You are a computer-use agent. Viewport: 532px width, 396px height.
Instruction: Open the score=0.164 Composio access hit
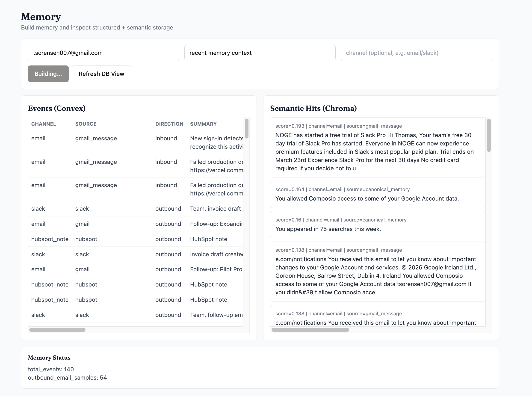tap(377, 194)
